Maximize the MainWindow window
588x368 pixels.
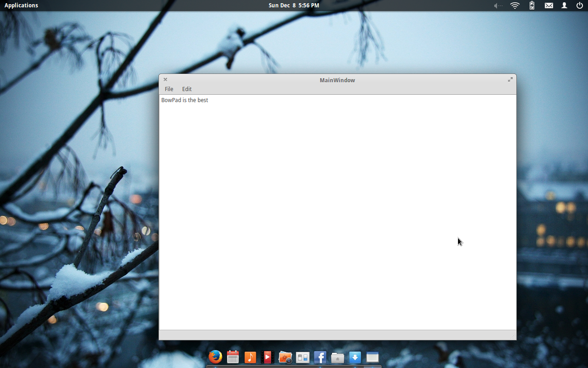[510, 80]
